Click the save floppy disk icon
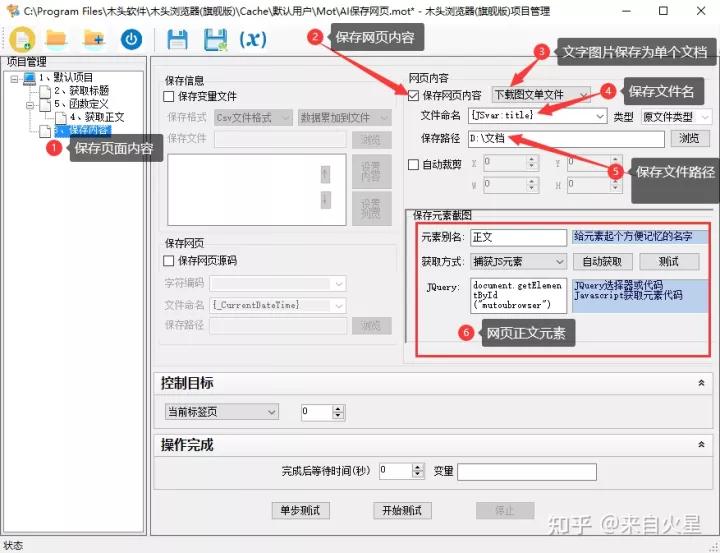The height and width of the screenshot is (553, 720). click(x=177, y=40)
